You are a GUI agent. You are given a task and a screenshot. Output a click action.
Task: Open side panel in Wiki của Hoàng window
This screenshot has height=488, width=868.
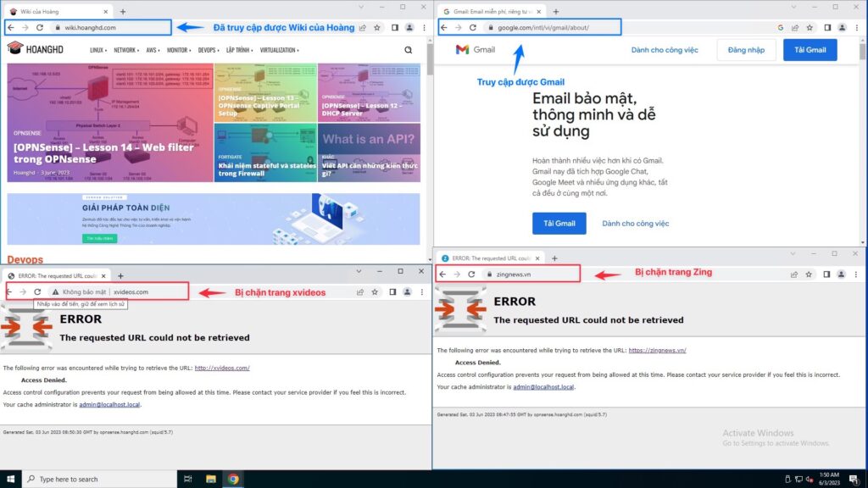point(395,28)
